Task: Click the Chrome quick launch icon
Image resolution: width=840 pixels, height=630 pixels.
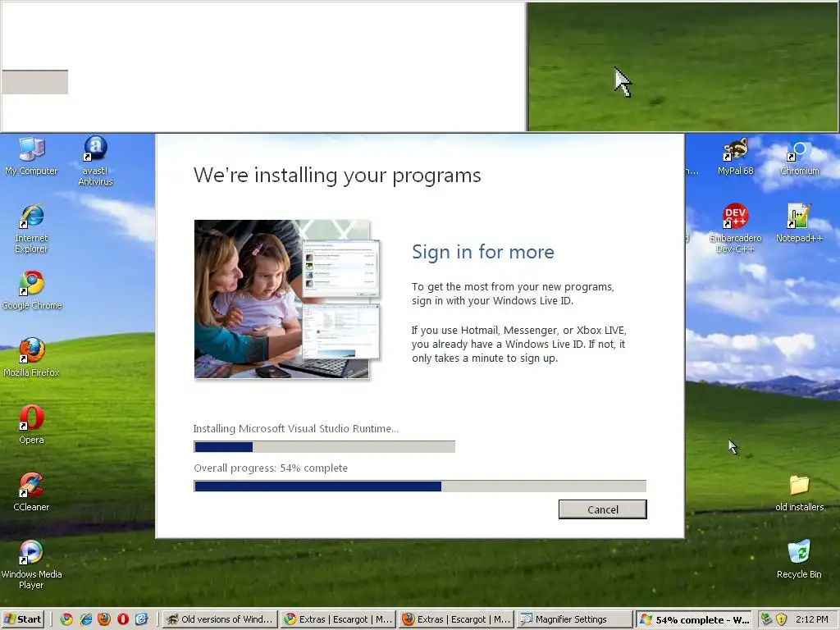Action: [x=66, y=619]
